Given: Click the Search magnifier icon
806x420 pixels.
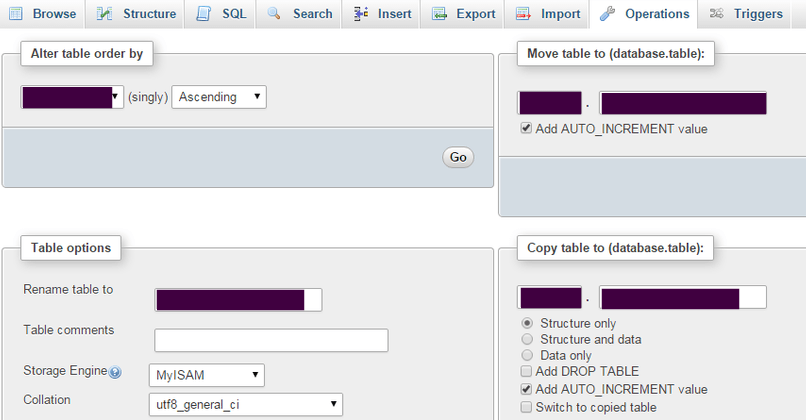Looking at the screenshot, I should tap(274, 14).
